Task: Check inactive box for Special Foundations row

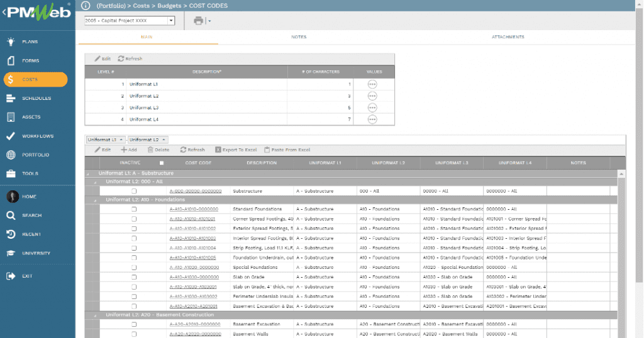Action: click(134, 268)
